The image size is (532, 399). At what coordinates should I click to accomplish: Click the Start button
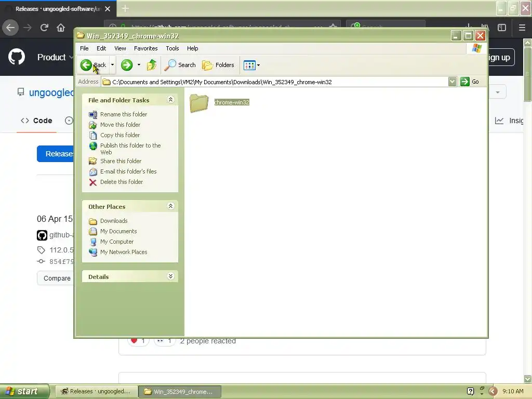click(24, 391)
